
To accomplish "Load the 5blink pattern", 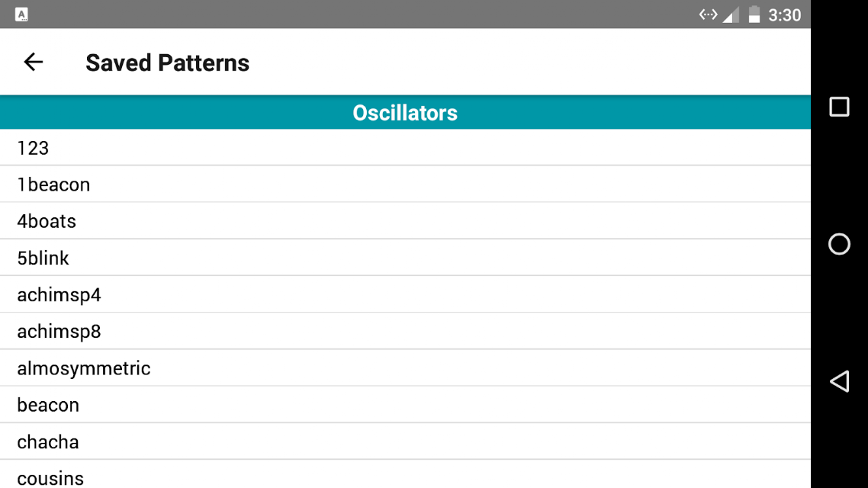I will tap(405, 258).
